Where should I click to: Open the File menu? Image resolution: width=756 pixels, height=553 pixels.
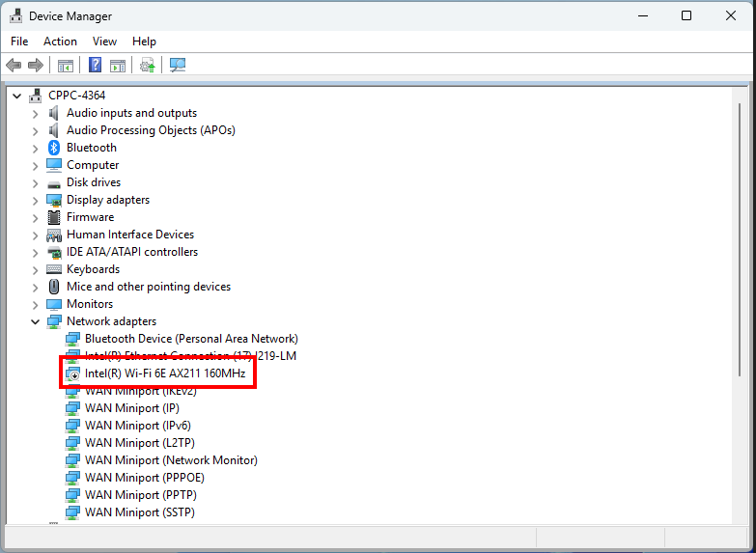(19, 41)
